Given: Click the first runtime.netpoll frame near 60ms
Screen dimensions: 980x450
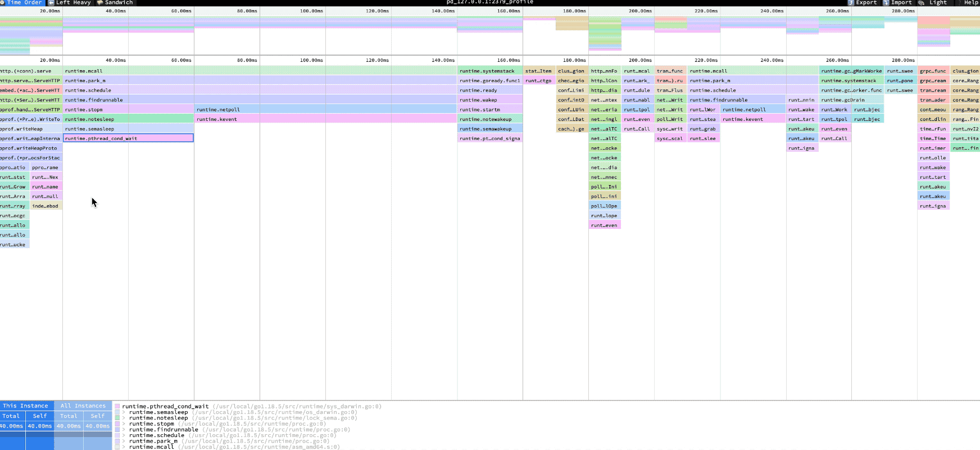Looking at the screenshot, I should click(x=326, y=110).
